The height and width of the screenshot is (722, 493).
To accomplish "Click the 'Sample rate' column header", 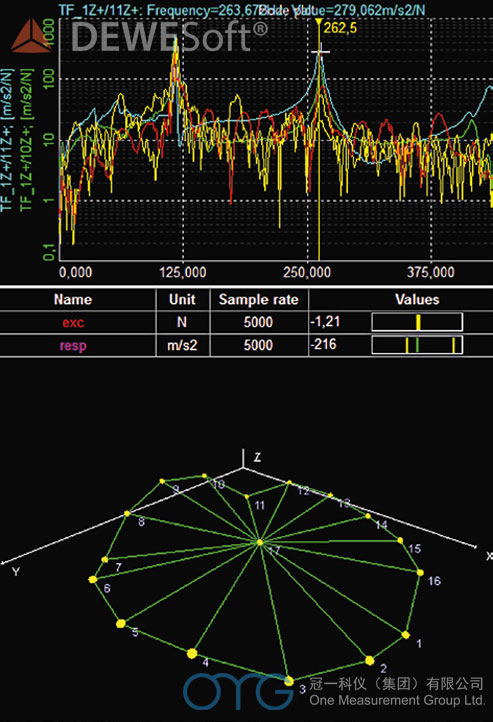I will tap(259, 300).
